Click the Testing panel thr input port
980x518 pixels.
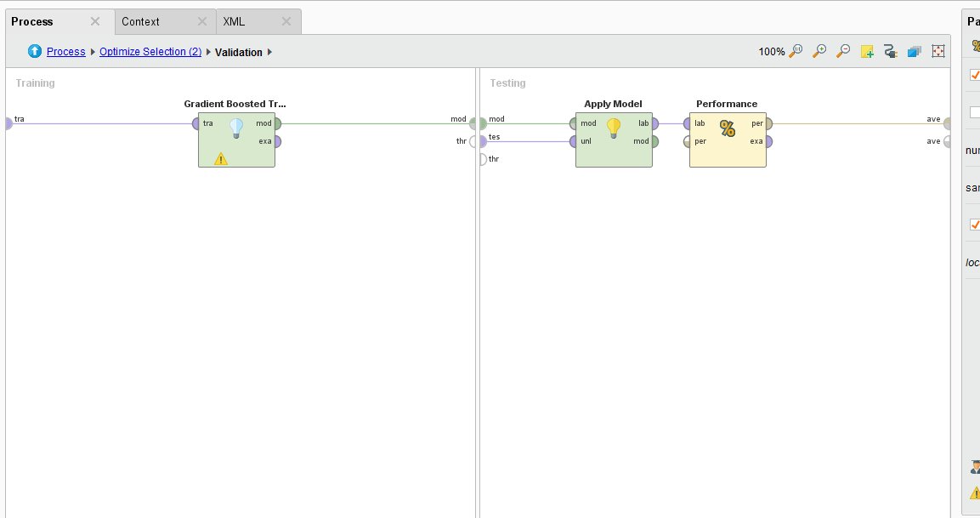point(483,160)
